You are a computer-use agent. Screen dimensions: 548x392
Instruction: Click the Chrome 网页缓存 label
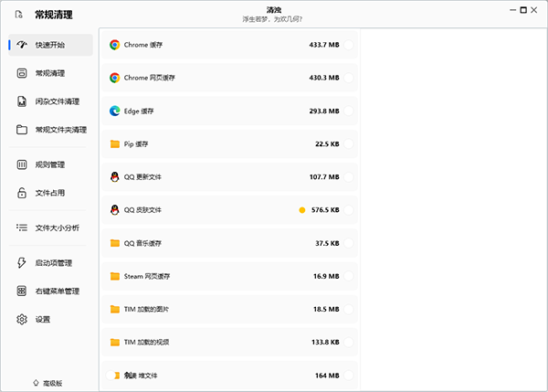pyautogui.click(x=149, y=78)
